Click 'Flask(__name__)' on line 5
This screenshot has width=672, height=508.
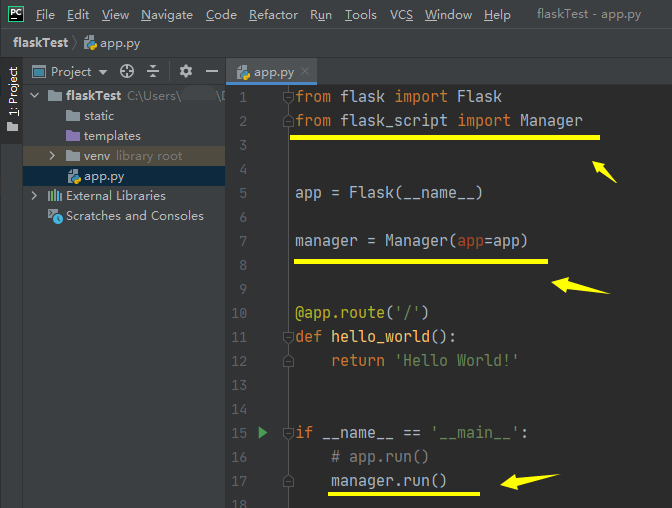416,193
